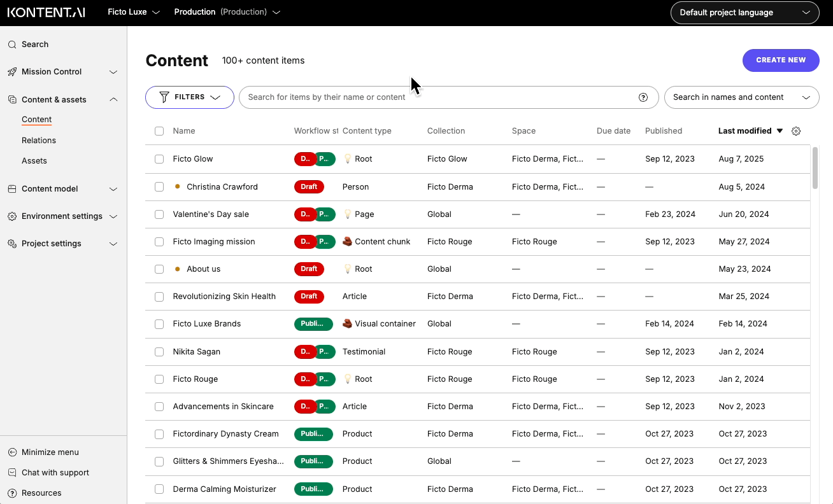Click the Content model sidebar icon

click(11, 188)
